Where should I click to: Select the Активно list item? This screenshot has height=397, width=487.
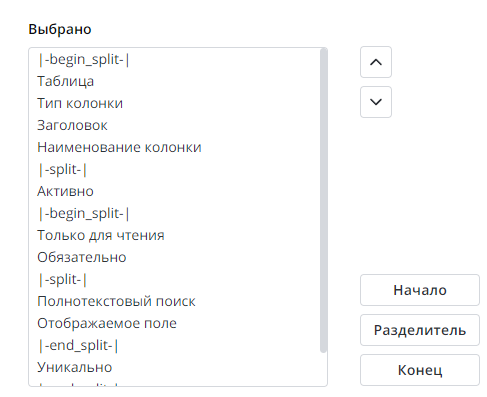coord(174,191)
